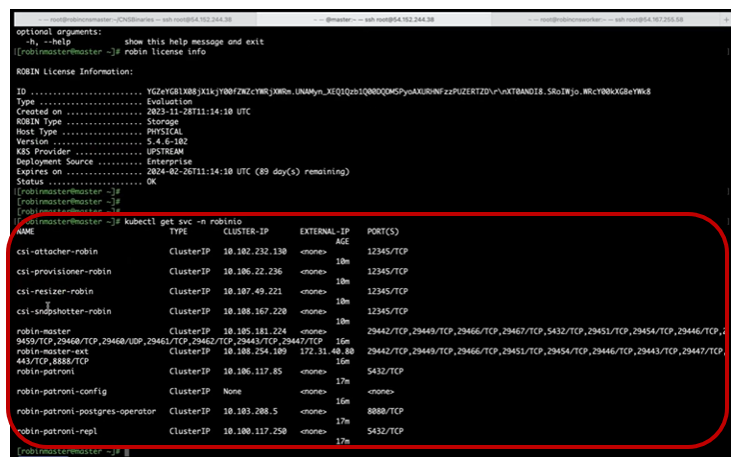Click the 12345/TCP port of csi-attacher-robin
Image resolution: width=745 pixels, height=468 pixels.
pyautogui.click(x=387, y=251)
